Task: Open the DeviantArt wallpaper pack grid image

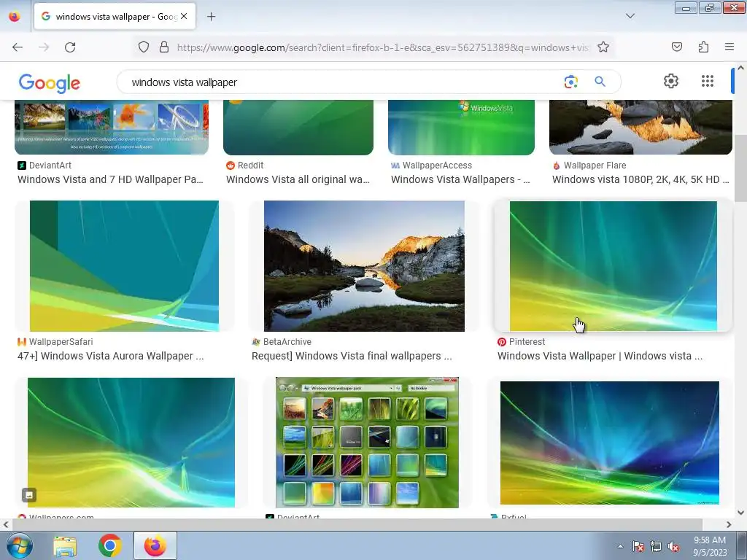Action: tap(367, 443)
